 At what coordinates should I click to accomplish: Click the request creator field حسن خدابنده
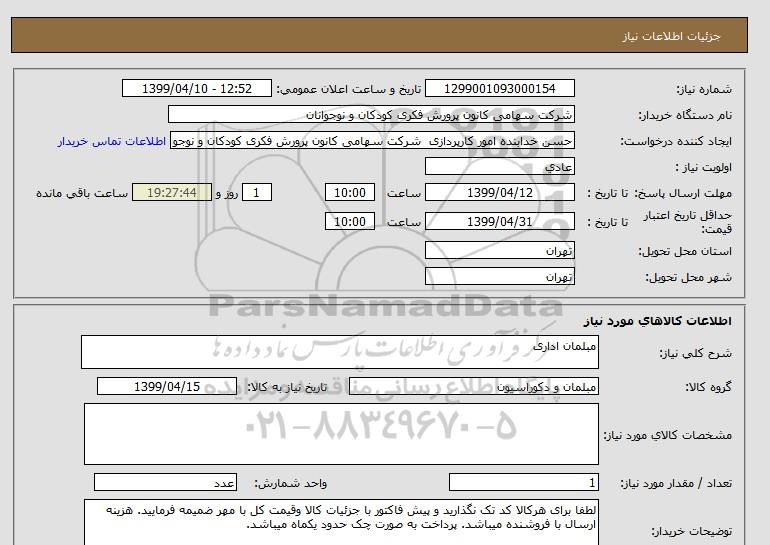(x=372, y=140)
